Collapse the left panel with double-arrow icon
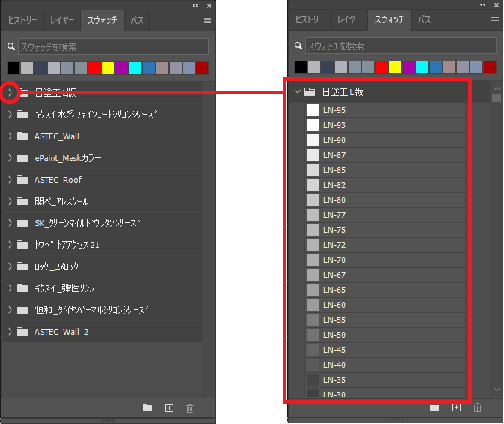 pos(196,5)
